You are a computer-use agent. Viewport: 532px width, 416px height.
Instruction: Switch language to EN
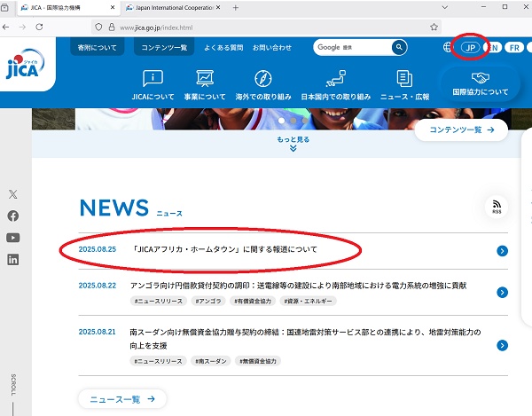tap(492, 48)
